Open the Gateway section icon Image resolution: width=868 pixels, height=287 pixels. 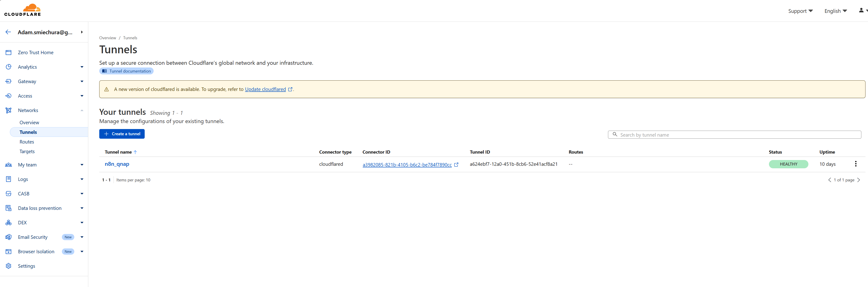click(8, 81)
